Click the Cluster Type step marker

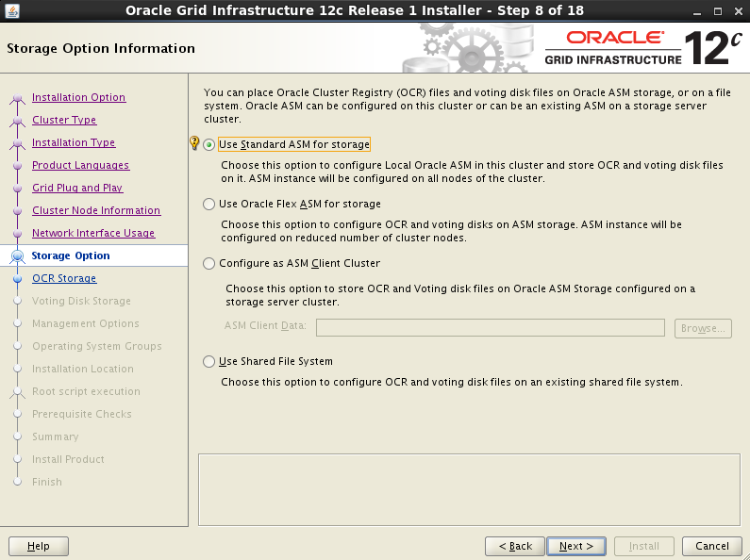point(17,121)
